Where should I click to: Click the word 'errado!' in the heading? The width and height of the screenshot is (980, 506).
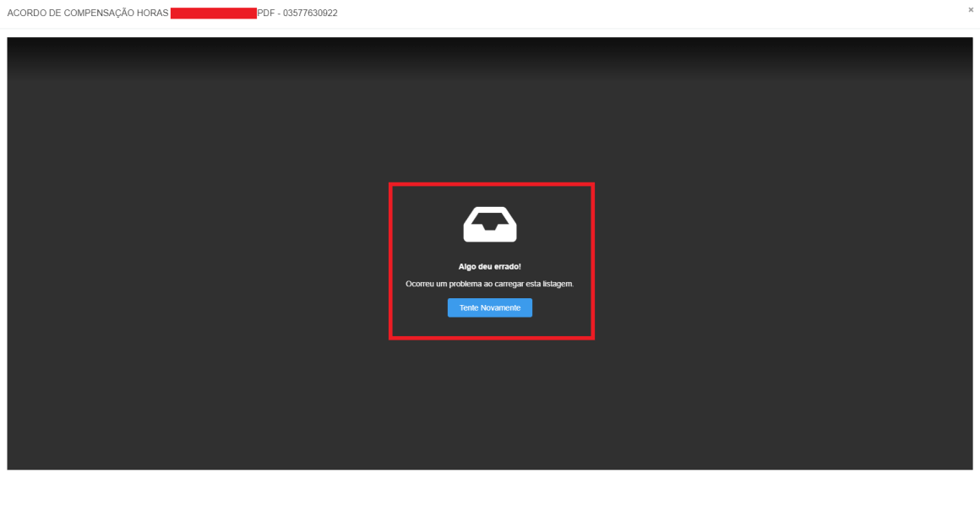pos(508,266)
